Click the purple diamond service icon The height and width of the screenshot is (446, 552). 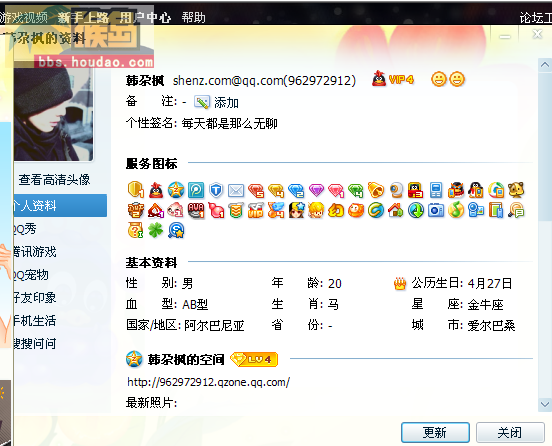(316, 190)
